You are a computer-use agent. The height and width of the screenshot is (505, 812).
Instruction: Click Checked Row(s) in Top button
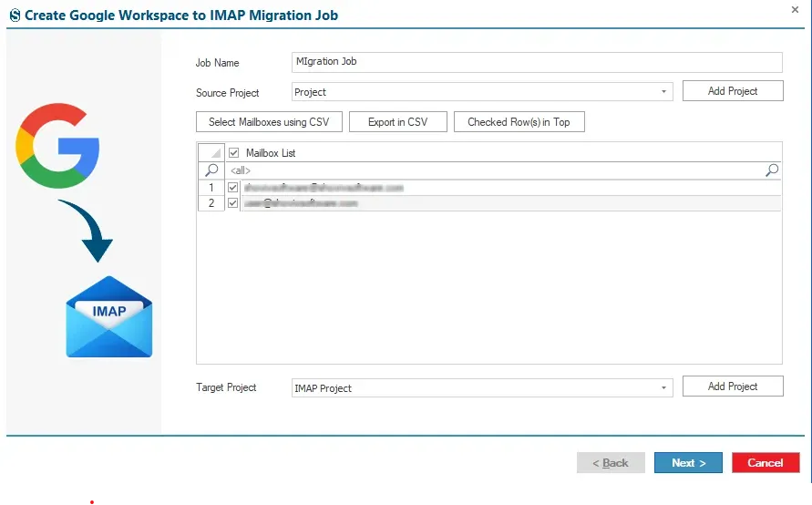coord(519,122)
